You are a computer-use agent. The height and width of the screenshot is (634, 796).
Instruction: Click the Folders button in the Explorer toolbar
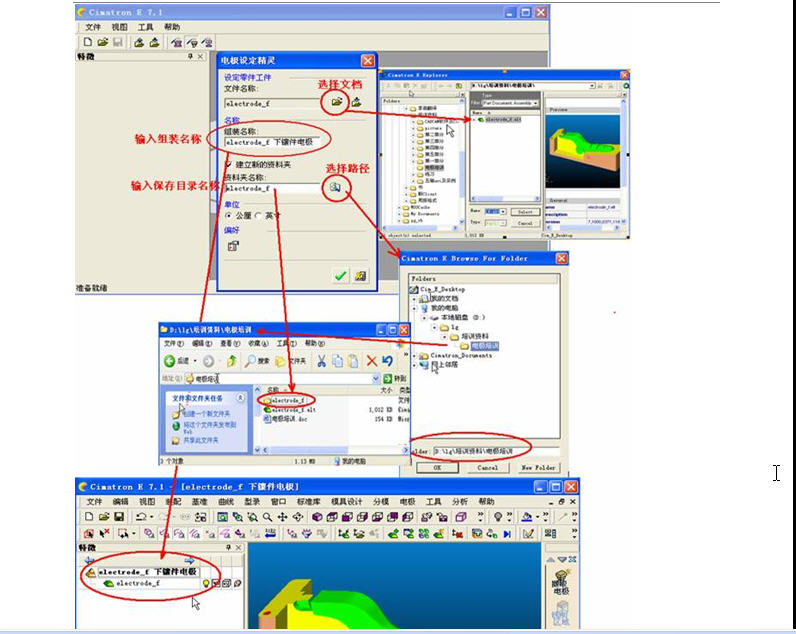pyautogui.click(x=290, y=361)
